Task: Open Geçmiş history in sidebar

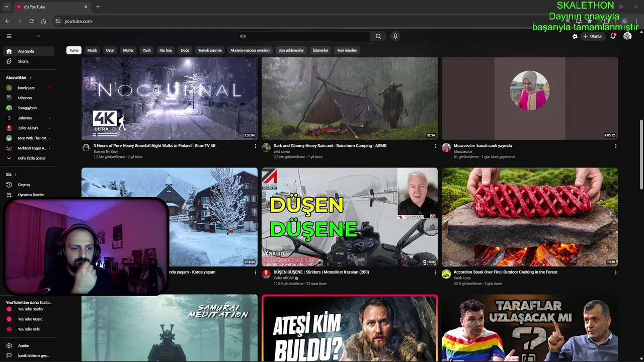Action: [29, 185]
